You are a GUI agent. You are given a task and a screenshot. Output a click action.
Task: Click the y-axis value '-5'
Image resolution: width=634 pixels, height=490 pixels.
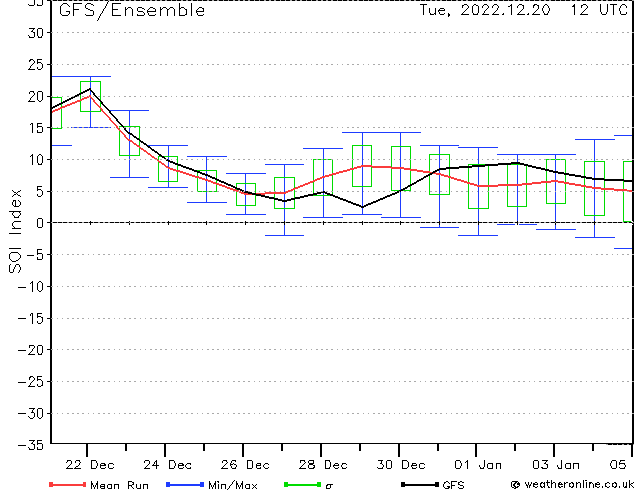click(x=35, y=255)
